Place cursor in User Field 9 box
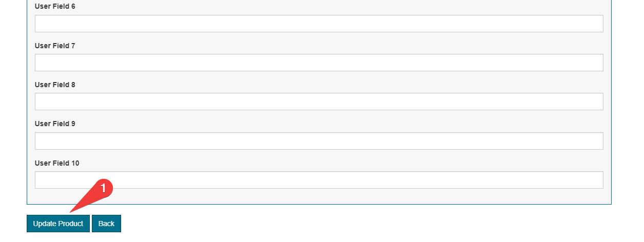This screenshot has width=644, height=242. (x=319, y=141)
